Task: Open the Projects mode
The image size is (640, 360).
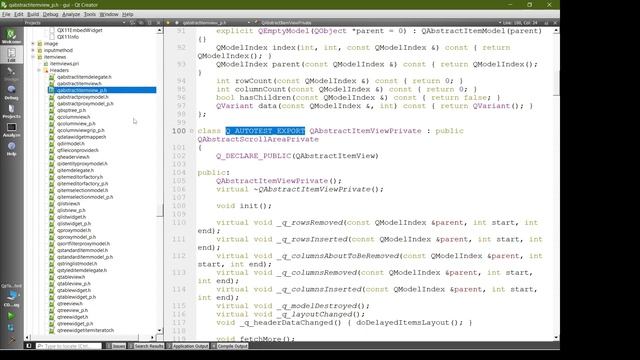Action: click(11, 111)
